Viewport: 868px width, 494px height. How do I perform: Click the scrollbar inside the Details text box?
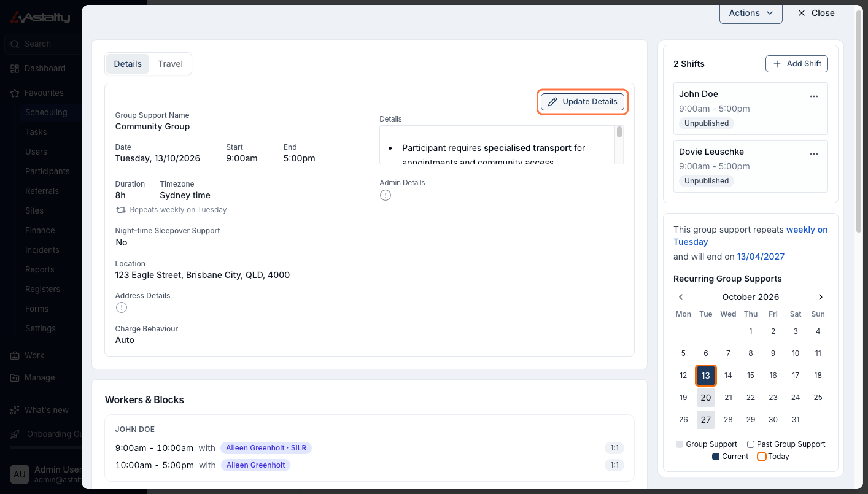point(619,132)
